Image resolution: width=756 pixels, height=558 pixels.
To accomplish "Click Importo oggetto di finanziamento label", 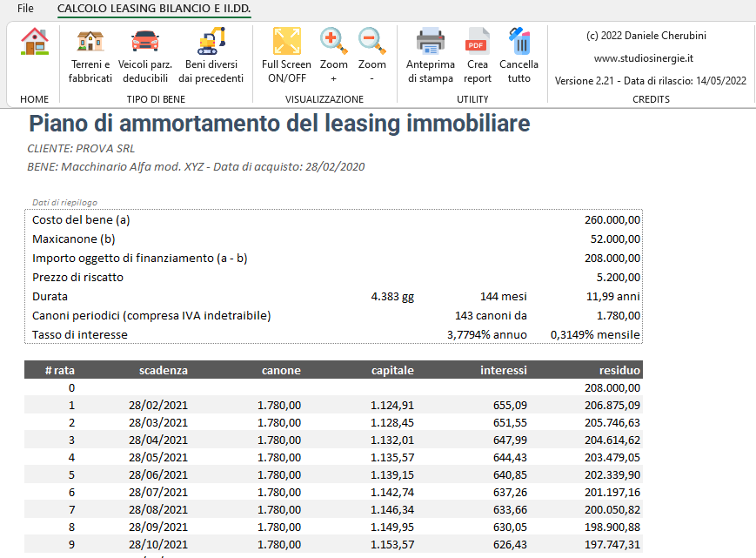I will [x=140, y=258].
